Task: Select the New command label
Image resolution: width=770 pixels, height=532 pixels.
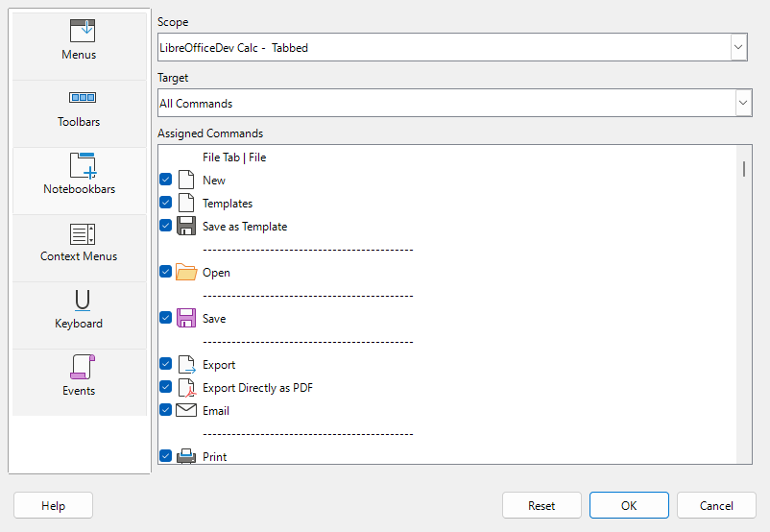Action: point(214,181)
